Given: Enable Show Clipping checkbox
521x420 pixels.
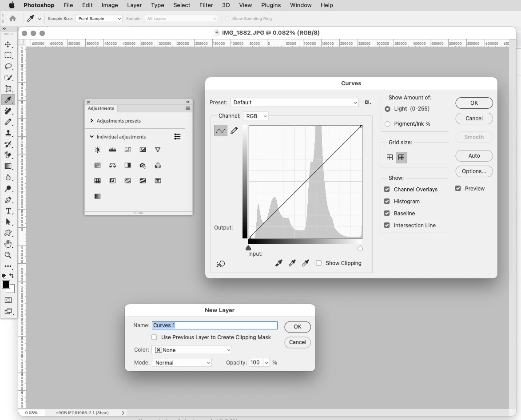Looking at the screenshot, I should click(318, 263).
